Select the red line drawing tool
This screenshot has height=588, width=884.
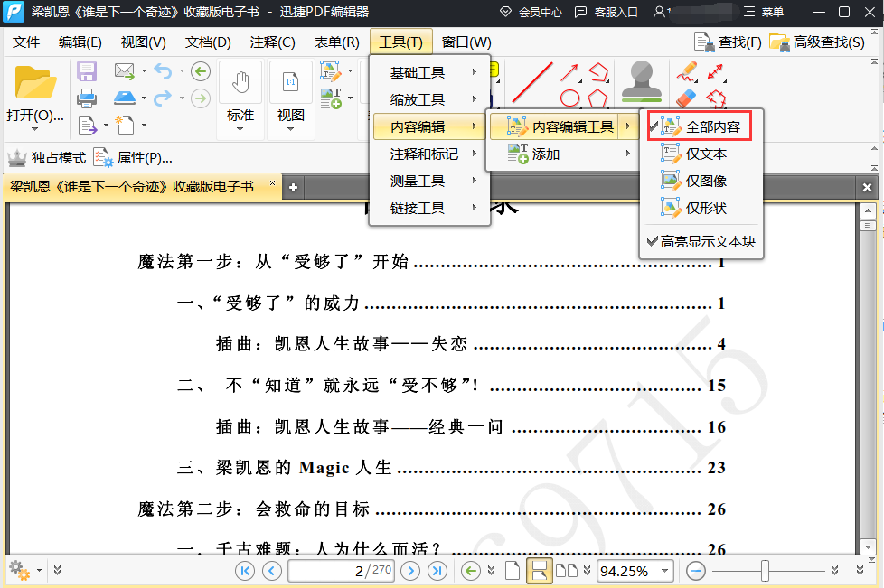point(532,82)
